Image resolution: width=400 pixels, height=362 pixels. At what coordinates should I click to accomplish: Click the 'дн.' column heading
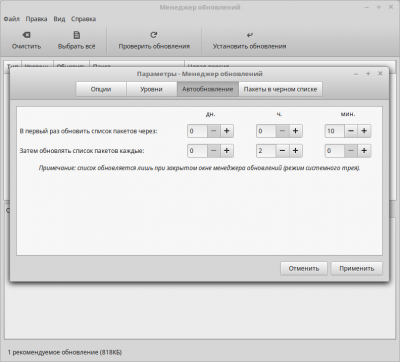pyautogui.click(x=210, y=114)
